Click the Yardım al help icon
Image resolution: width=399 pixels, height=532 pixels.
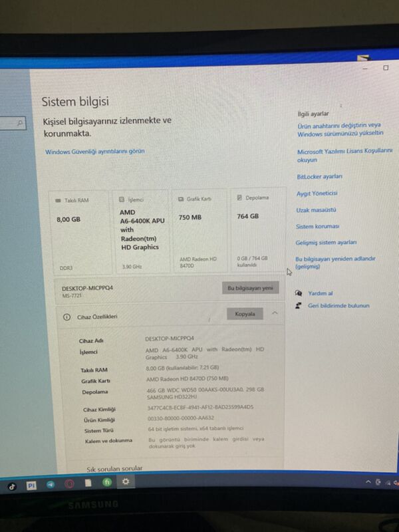pos(299,293)
